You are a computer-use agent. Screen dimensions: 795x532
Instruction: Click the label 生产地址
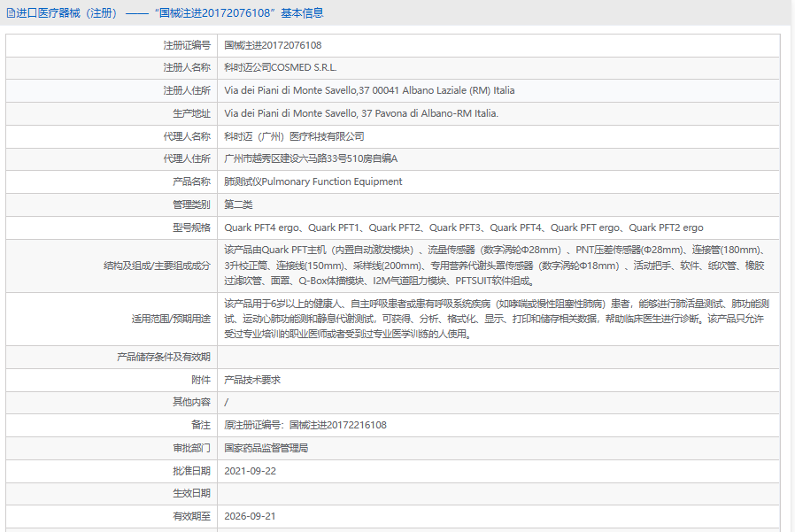click(191, 113)
